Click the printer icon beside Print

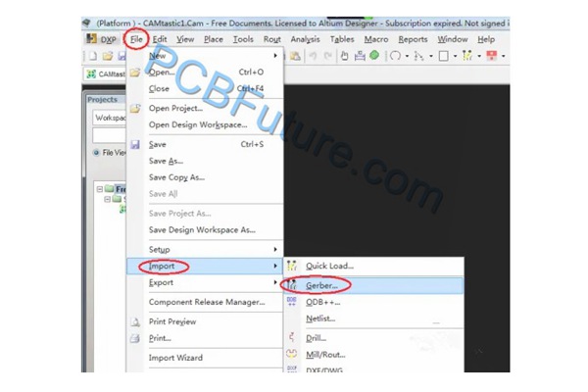pyautogui.click(x=135, y=338)
